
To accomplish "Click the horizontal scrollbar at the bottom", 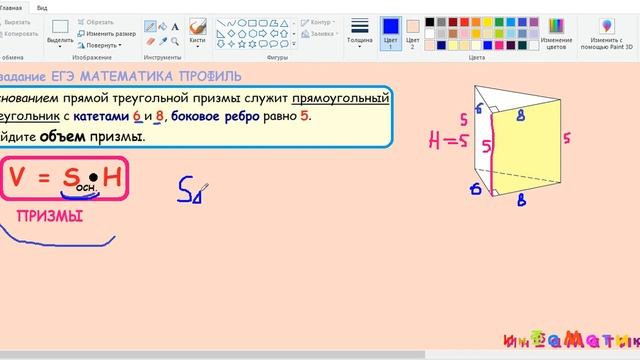I will [x=212, y=355].
